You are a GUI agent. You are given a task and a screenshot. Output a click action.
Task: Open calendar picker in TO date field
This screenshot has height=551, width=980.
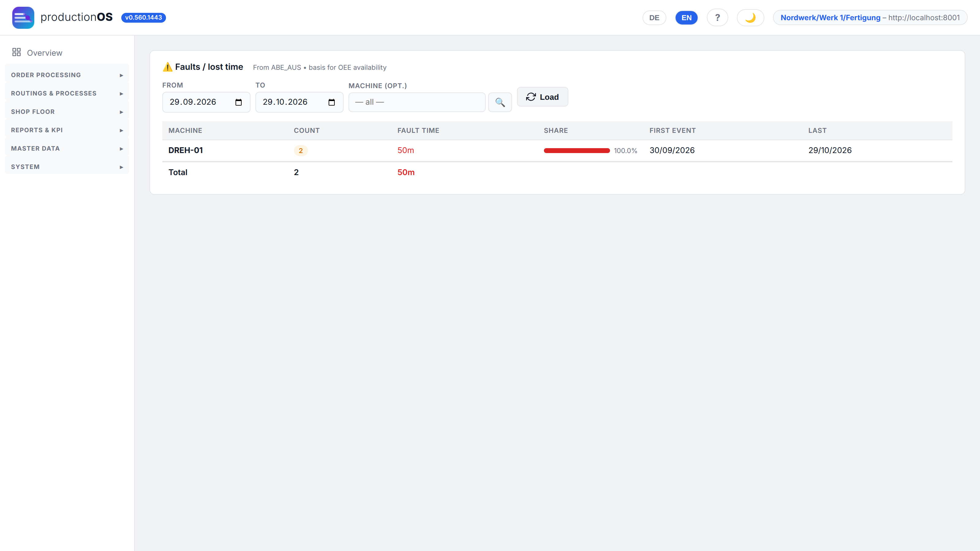point(331,102)
